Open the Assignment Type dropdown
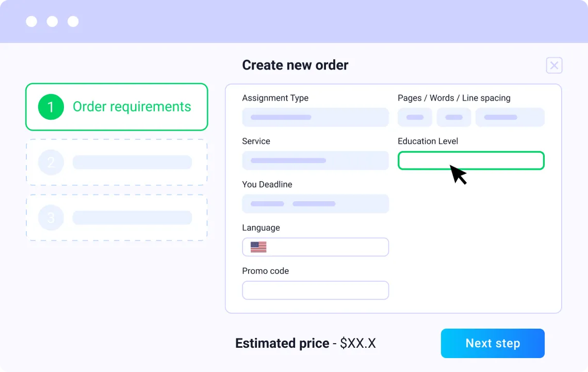The image size is (588, 372). [x=315, y=117]
